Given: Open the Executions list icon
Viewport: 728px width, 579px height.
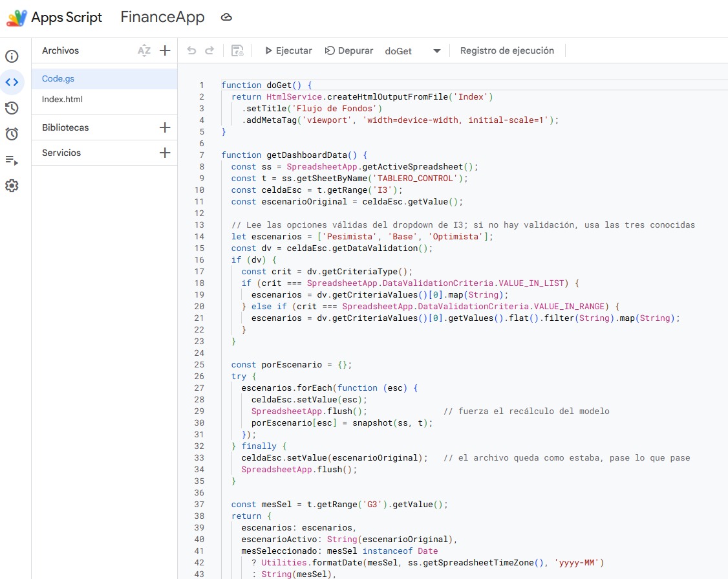Looking at the screenshot, I should [12, 160].
